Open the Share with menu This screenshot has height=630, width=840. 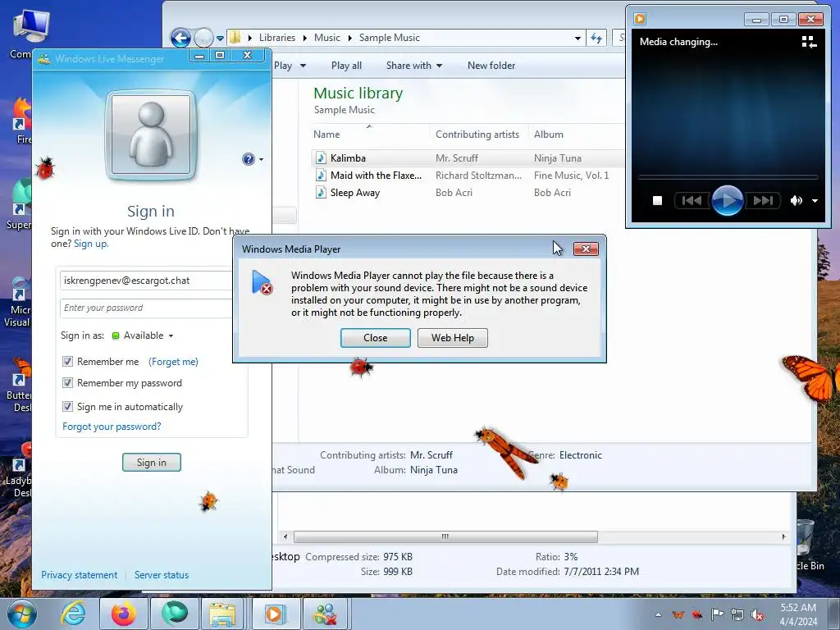(x=414, y=66)
